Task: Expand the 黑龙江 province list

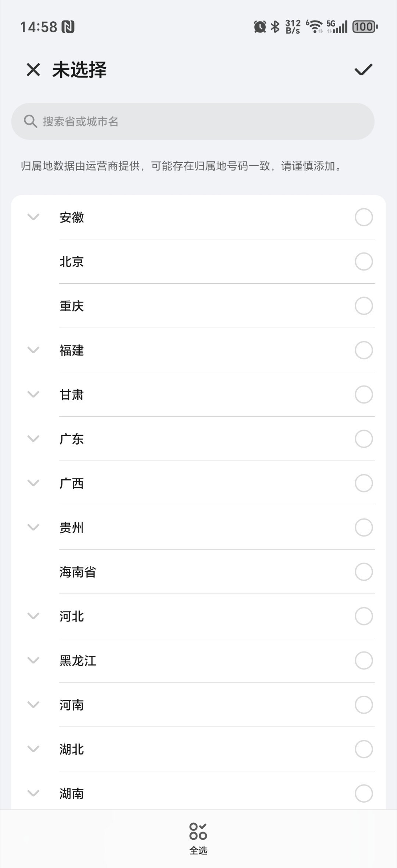Action: click(33, 660)
